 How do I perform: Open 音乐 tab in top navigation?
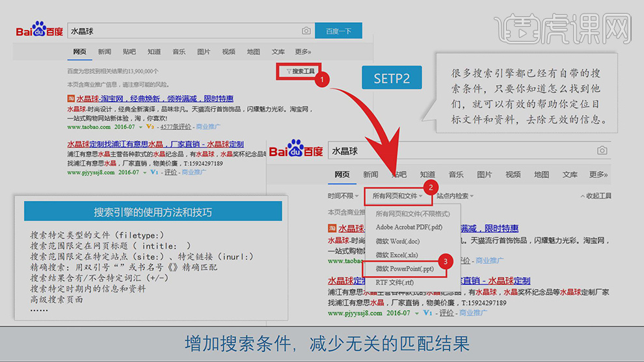pyautogui.click(x=179, y=52)
